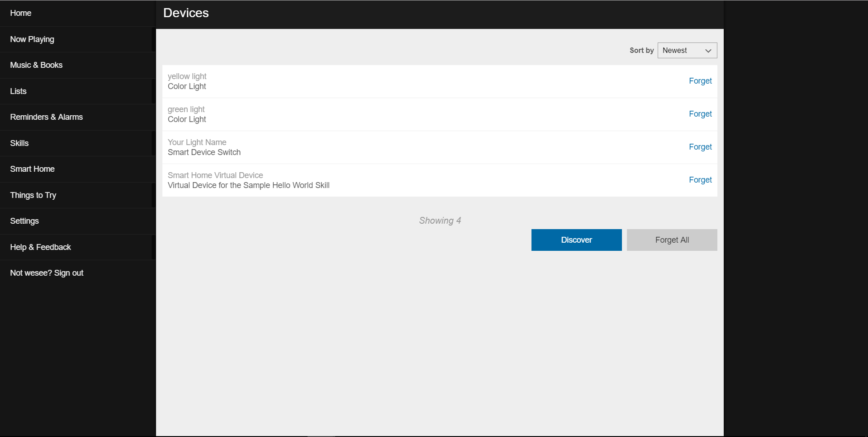Open the Now Playing section
The image size is (868, 437).
coord(32,39)
